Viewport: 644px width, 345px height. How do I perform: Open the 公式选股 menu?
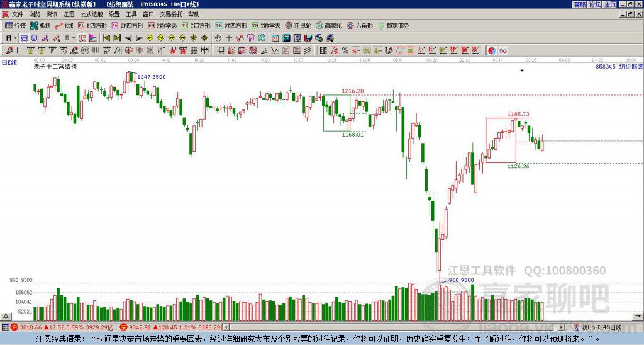[91, 14]
